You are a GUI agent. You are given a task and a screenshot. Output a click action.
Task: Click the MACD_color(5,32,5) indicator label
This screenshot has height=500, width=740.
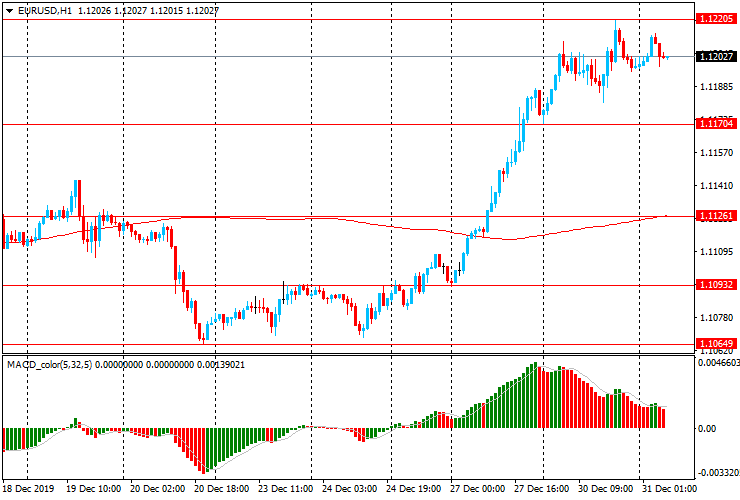click(x=50, y=365)
